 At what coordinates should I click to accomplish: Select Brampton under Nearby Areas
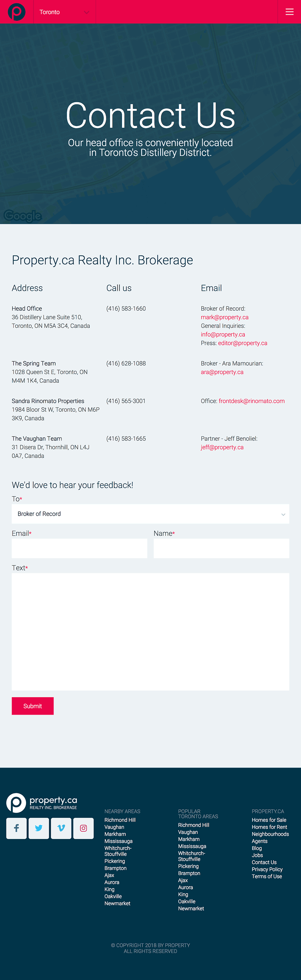pos(115,868)
